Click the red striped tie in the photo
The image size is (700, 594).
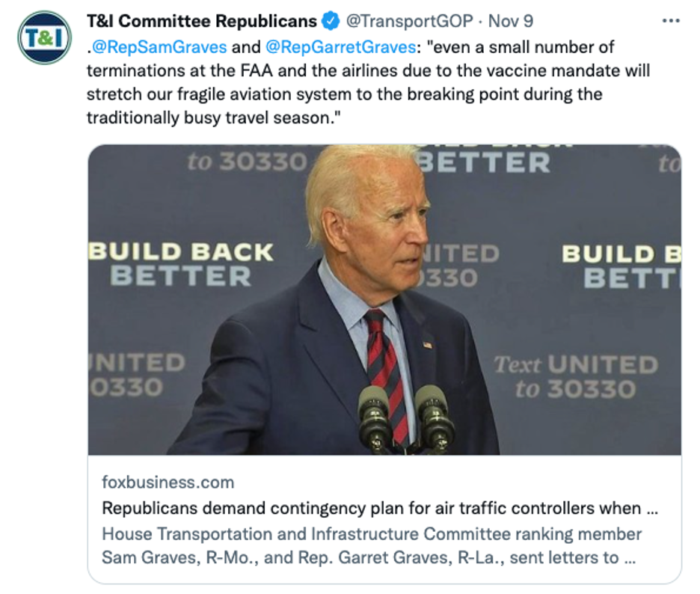coord(387,367)
